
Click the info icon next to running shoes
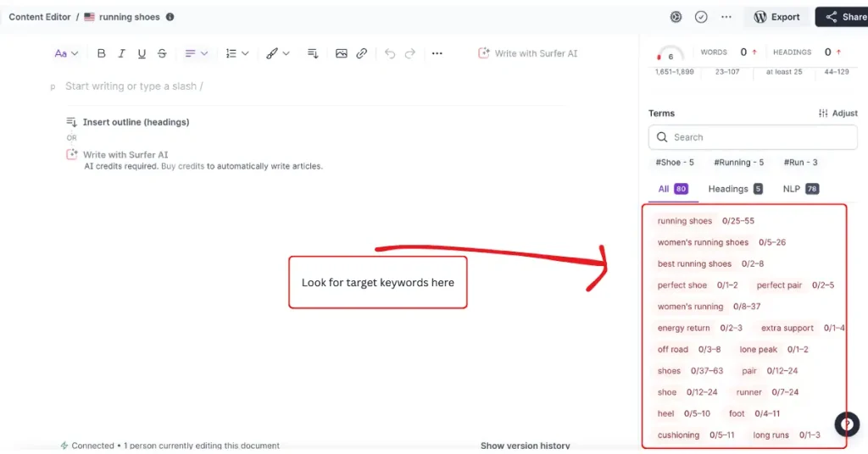tap(170, 17)
